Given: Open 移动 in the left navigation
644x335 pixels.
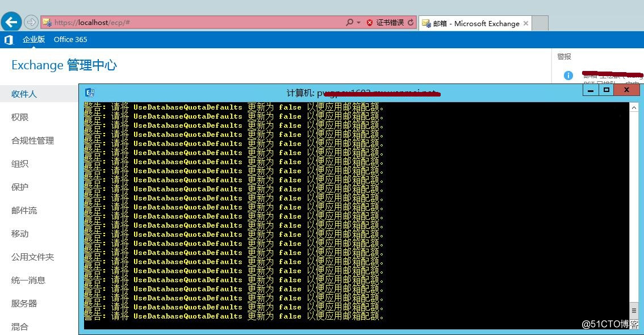Looking at the screenshot, I should [x=20, y=233].
